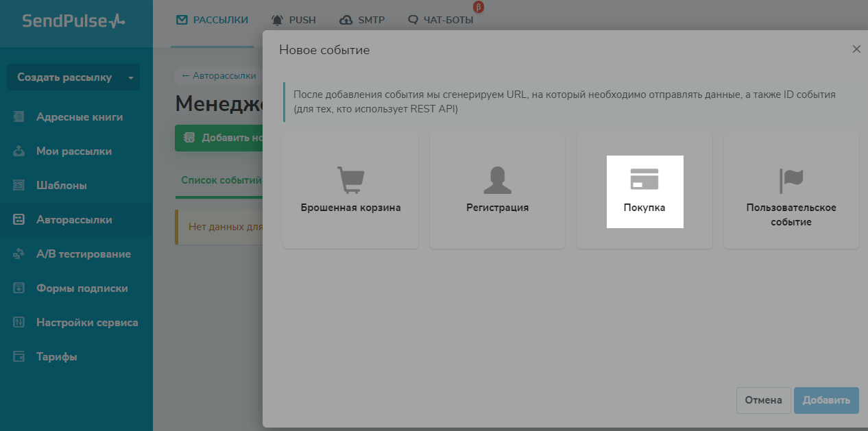This screenshot has height=431, width=868.
Task: Click the blue Добавить button
Action: coord(826,400)
